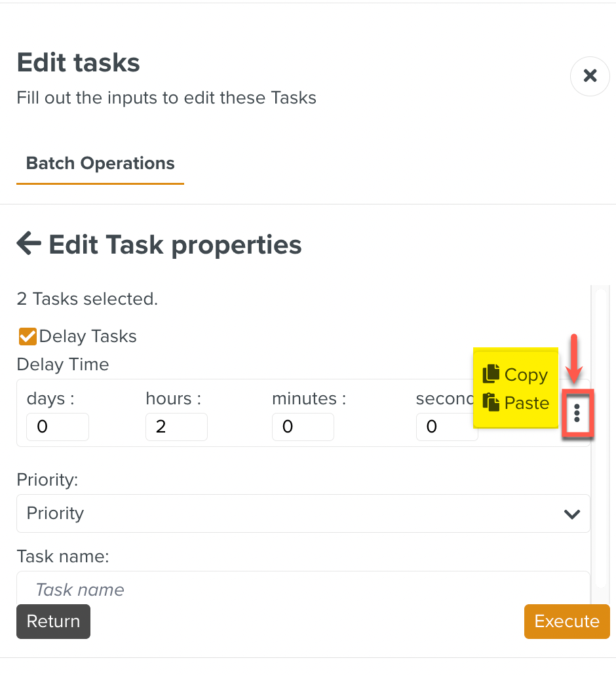Click the Copy clipboard icon
This screenshot has height=675, width=616.
(x=491, y=374)
